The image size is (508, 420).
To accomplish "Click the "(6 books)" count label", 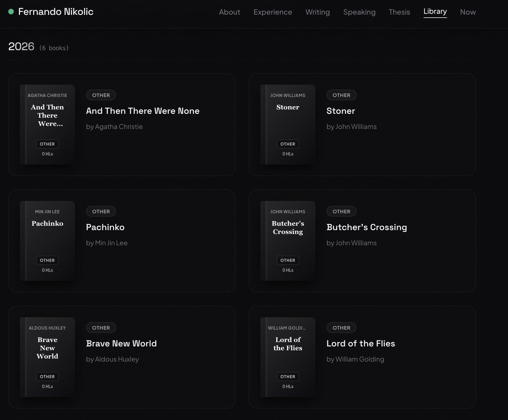I will tap(54, 48).
